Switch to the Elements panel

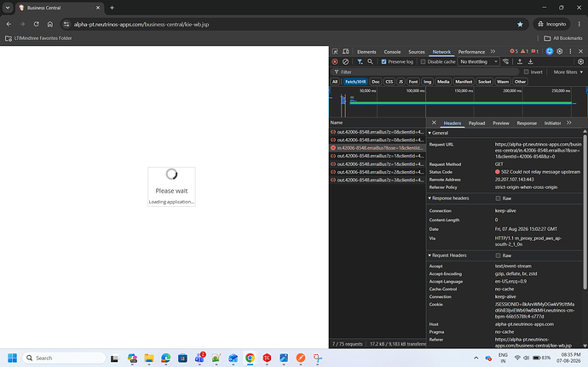click(366, 52)
